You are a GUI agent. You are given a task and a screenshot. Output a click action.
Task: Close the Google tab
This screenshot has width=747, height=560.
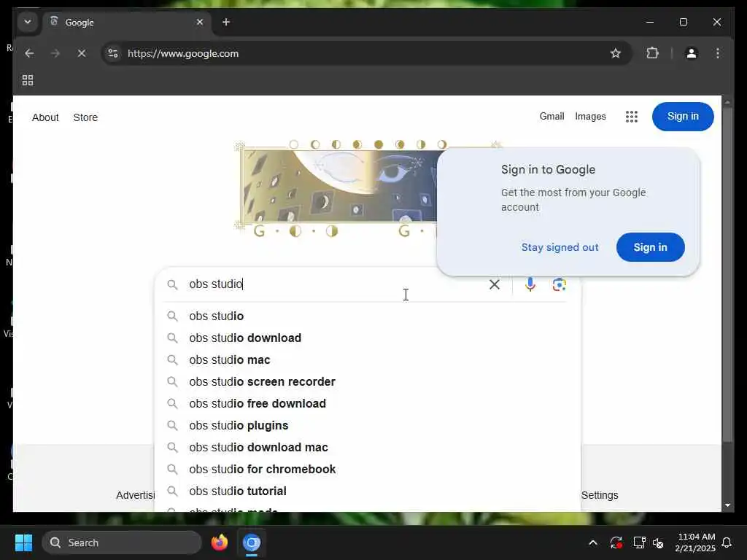click(x=200, y=22)
